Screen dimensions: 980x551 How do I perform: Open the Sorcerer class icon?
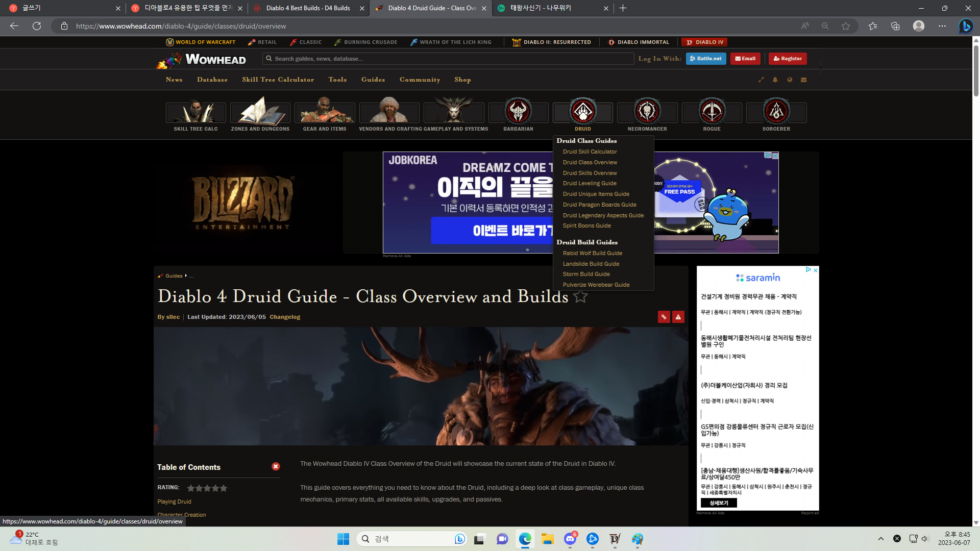[776, 112]
